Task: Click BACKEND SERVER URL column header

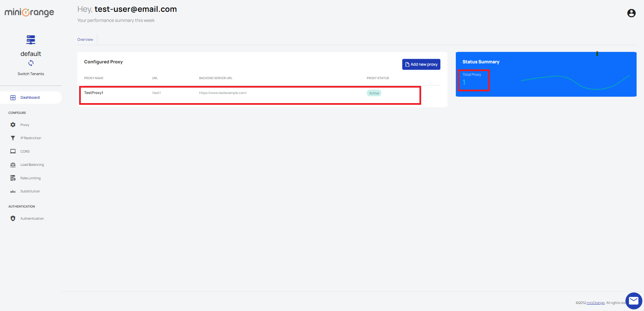Action: 215,78
